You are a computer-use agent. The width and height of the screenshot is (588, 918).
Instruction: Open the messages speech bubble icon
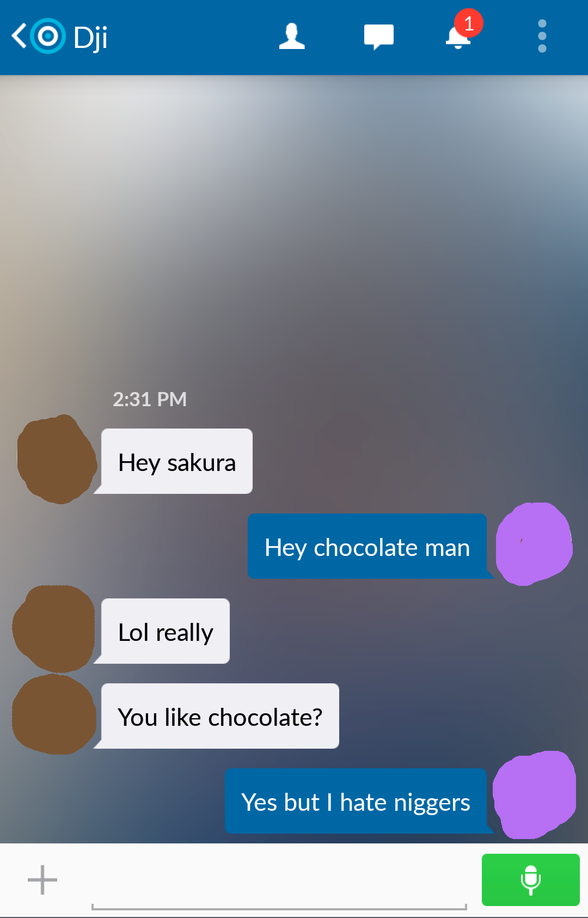coord(378,37)
